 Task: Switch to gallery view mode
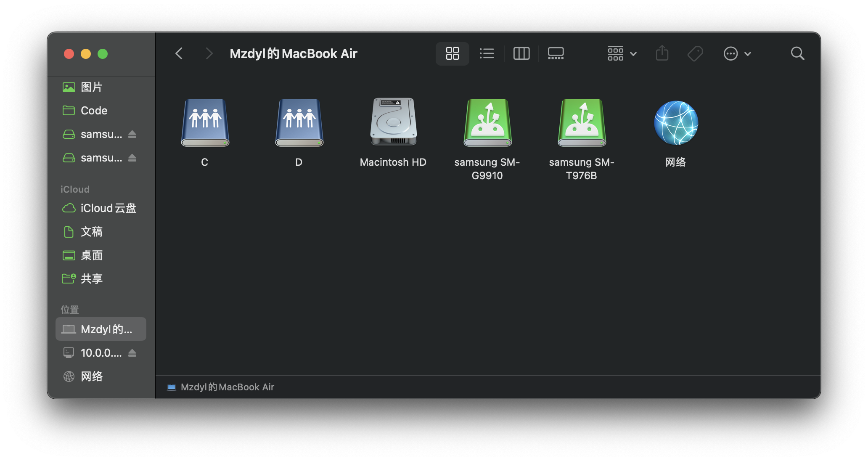556,53
